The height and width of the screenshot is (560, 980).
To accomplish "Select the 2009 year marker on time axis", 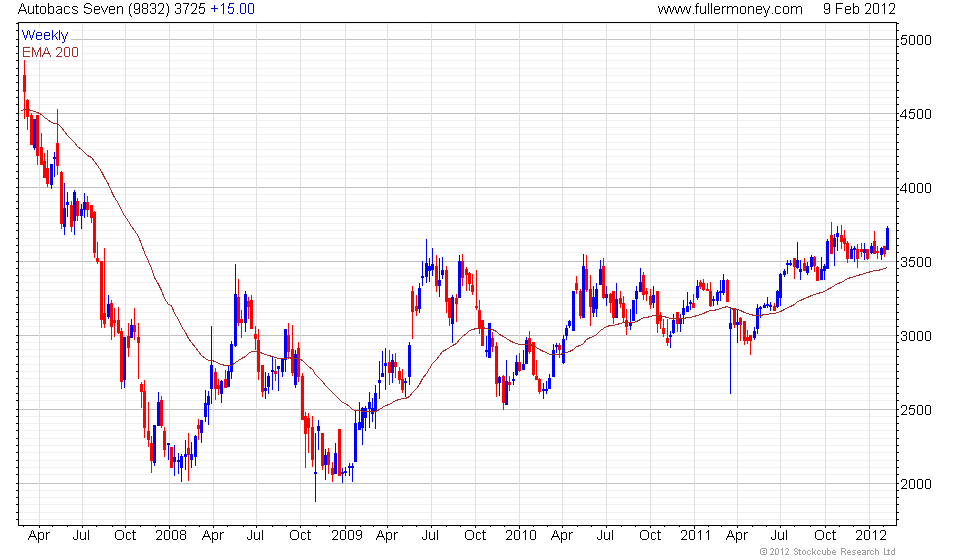I will (x=346, y=535).
